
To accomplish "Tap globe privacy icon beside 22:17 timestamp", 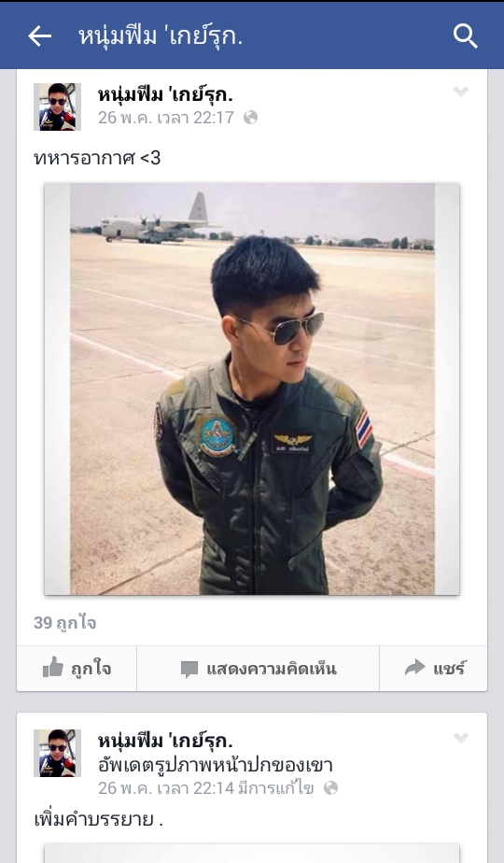I will [x=250, y=118].
